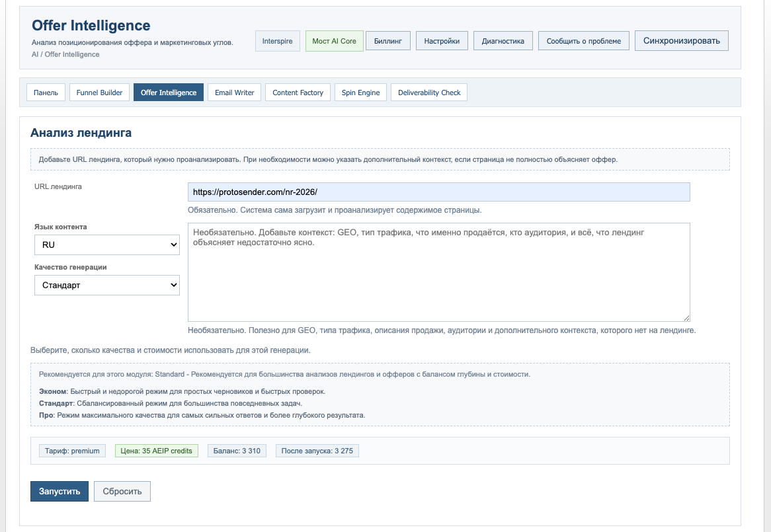This screenshot has width=771, height=532.
Task: Switch to the Content Factory tab
Action: click(297, 92)
